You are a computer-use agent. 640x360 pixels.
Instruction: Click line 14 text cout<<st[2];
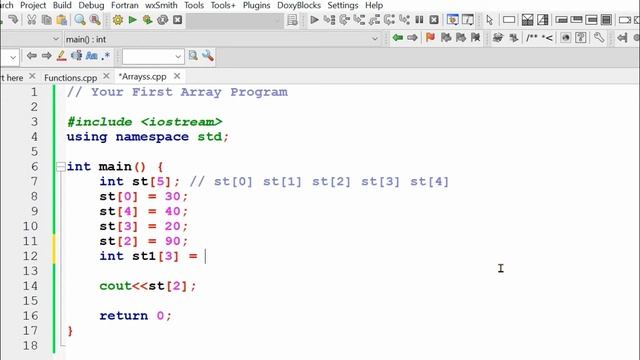click(148, 286)
